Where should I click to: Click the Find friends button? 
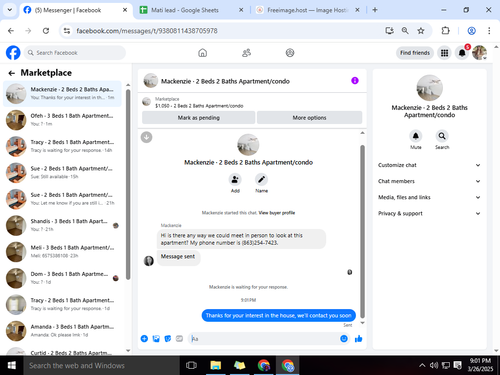pos(415,53)
